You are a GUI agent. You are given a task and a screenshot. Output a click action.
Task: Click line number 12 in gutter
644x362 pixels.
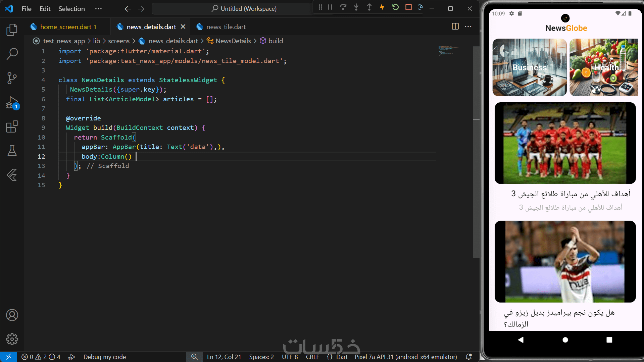41,156
